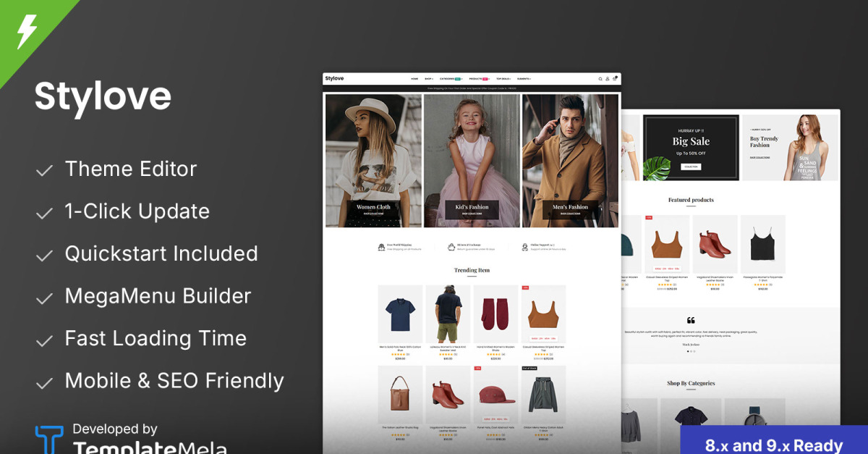Click the Stylove title text

[x=103, y=96]
